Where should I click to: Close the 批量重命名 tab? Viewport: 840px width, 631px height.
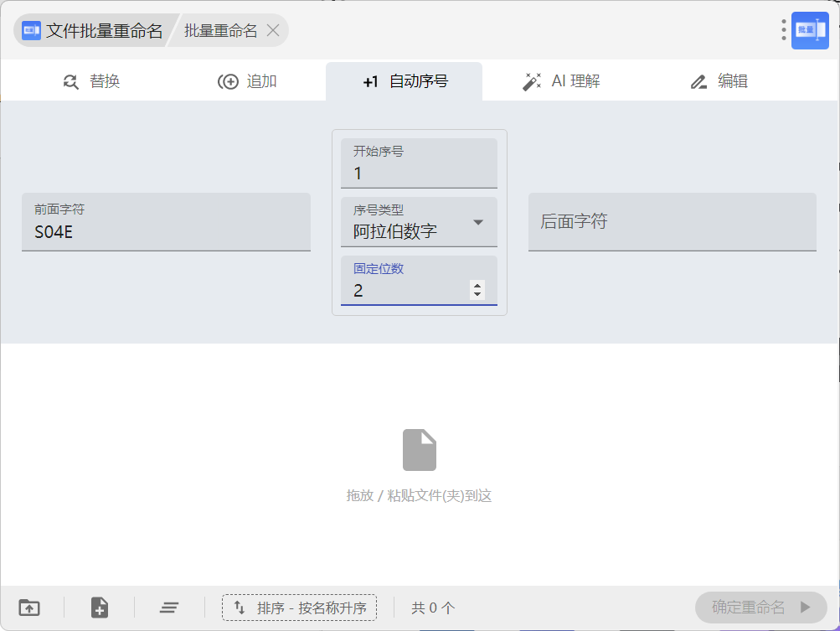click(273, 30)
